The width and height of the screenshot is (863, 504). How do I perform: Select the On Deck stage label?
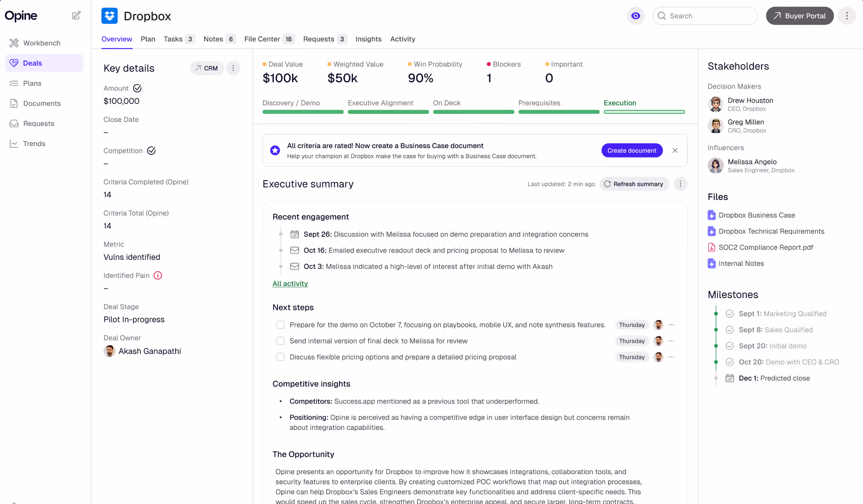click(447, 103)
